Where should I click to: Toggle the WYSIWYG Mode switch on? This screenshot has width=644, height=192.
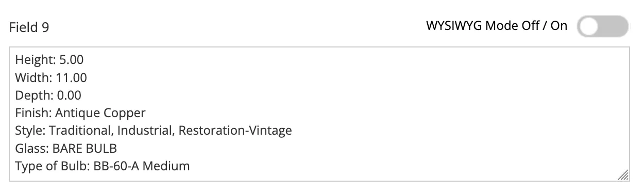(602, 26)
